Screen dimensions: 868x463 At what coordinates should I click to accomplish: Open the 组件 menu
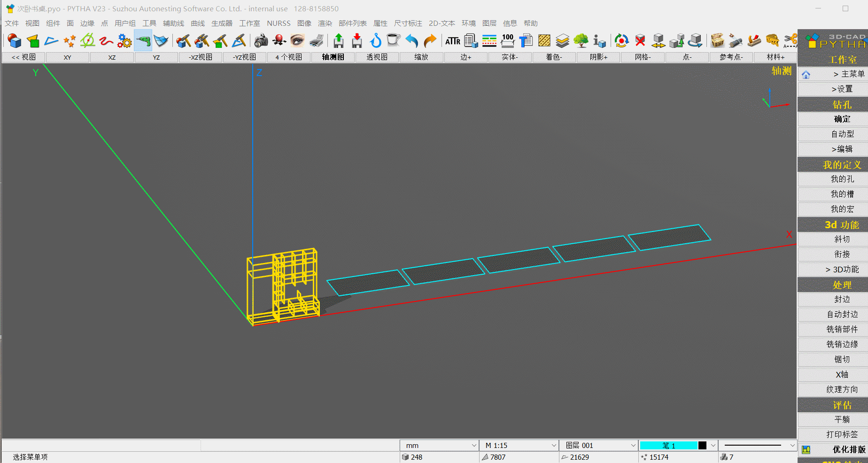coord(53,23)
